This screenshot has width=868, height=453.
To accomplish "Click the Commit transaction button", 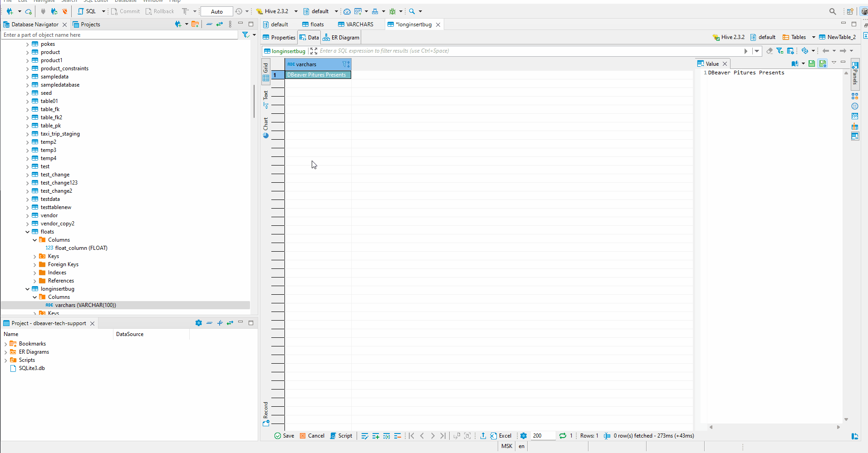I will [126, 11].
